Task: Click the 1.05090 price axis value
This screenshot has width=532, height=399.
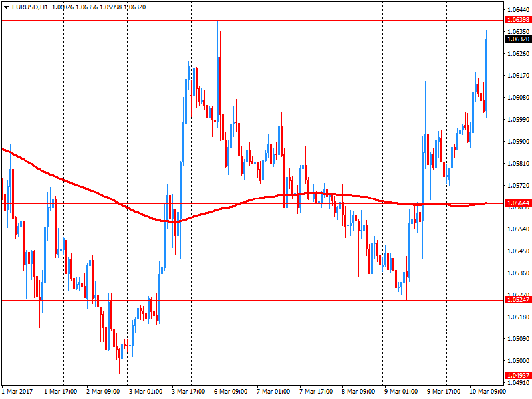Action: [x=519, y=338]
